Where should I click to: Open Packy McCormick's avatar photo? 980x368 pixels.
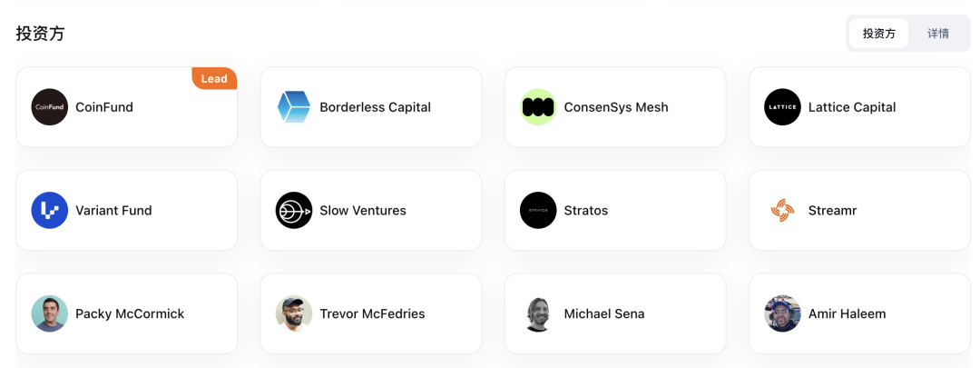pyautogui.click(x=50, y=314)
